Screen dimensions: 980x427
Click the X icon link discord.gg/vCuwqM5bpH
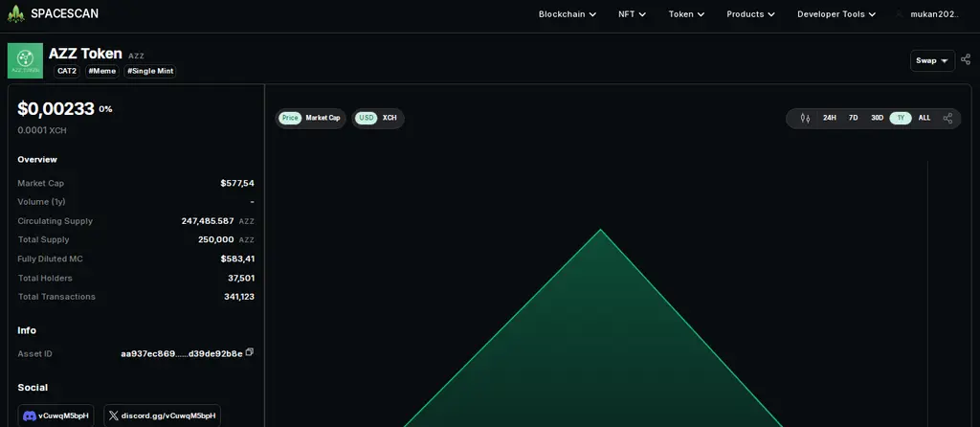[x=162, y=416]
